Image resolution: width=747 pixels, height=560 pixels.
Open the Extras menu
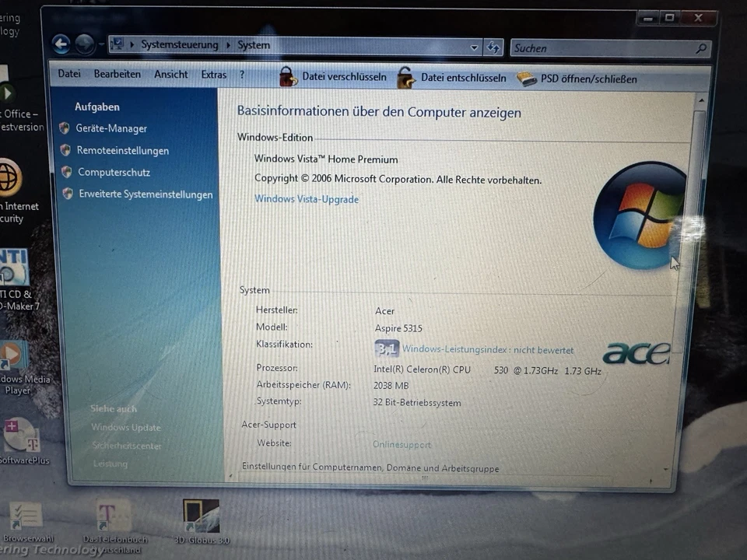click(x=213, y=74)
